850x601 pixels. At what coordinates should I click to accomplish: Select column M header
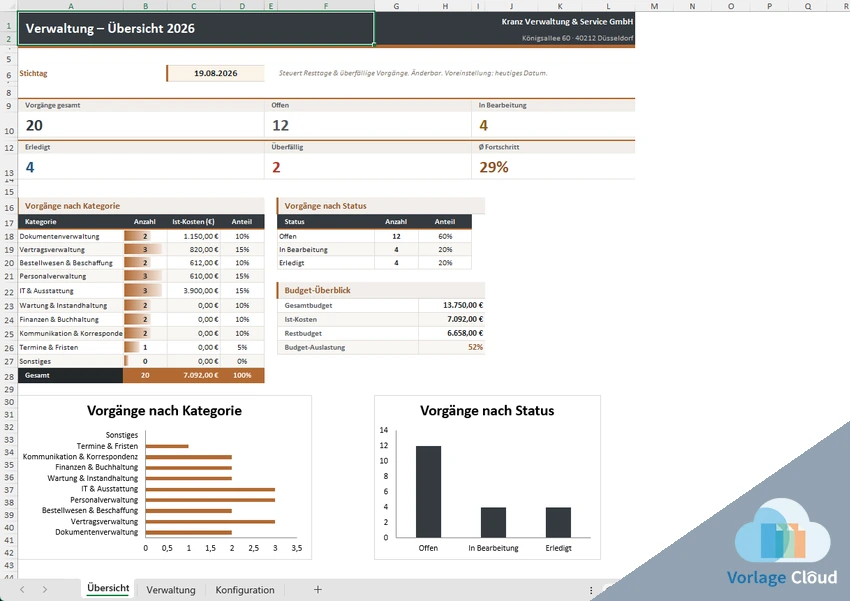654,6
